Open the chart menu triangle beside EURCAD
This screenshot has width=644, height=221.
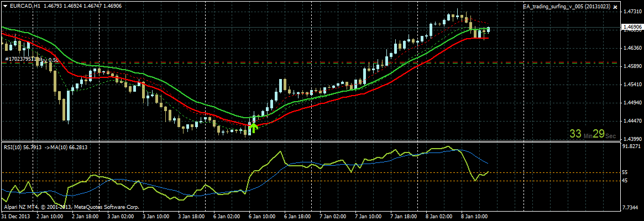click(x=6, y=6)
